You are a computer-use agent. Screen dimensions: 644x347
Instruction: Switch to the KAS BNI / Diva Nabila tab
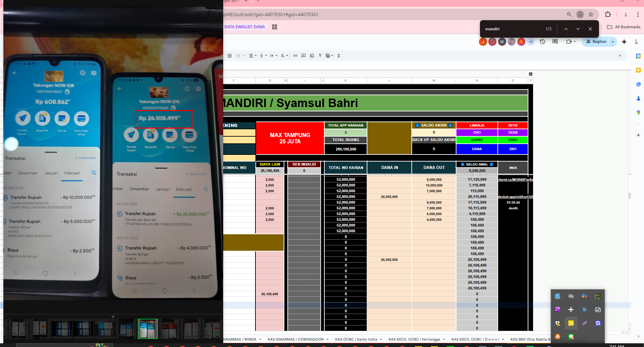tap(530, 339)
